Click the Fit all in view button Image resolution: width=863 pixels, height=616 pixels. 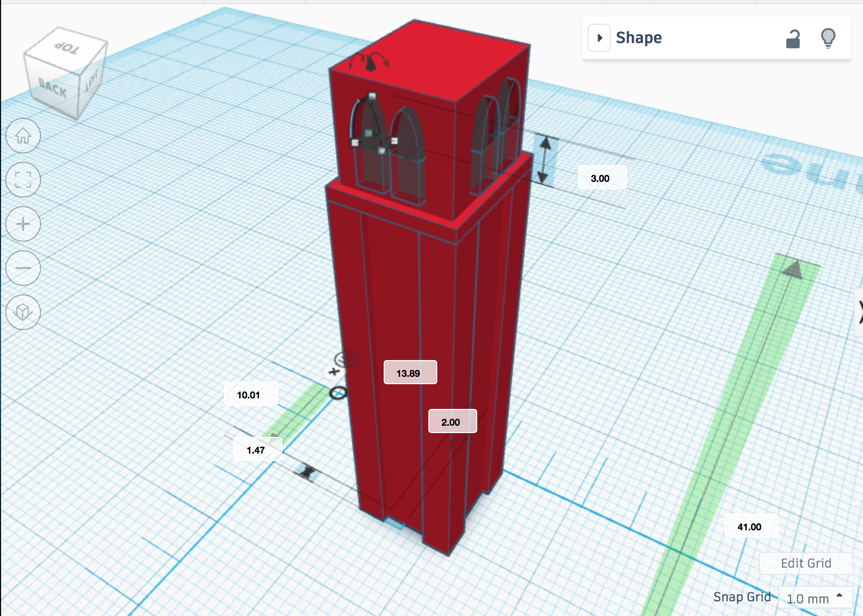[x=23, y=180]
